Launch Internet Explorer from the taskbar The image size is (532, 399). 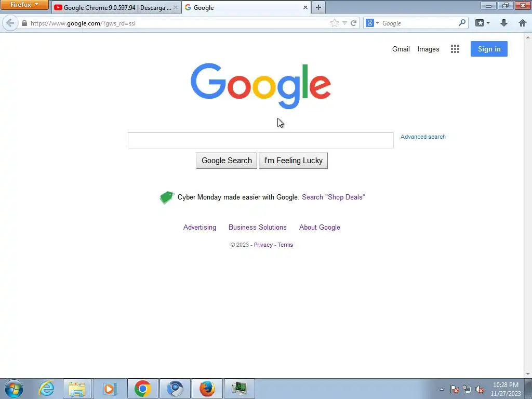pos(46,389)
